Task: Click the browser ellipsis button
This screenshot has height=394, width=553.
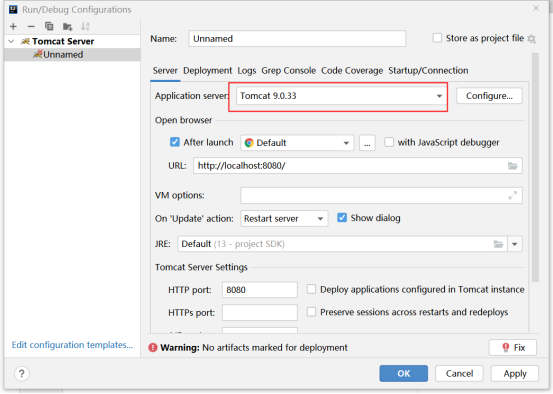Action: 367,143
